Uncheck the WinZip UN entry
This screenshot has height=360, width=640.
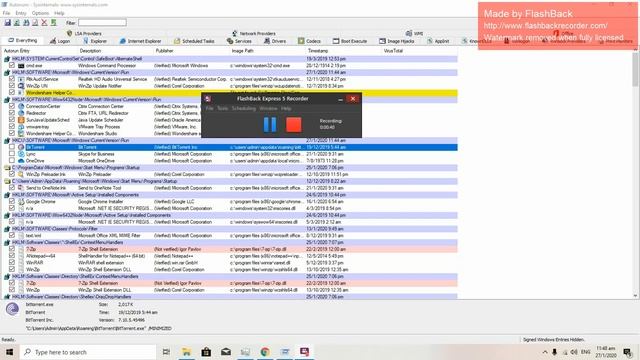[12, 86]
